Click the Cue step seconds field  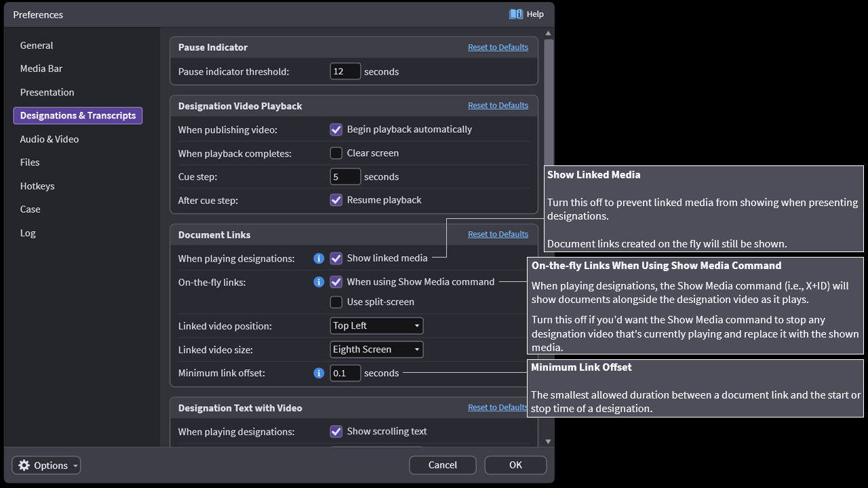[x=345, y=177]
